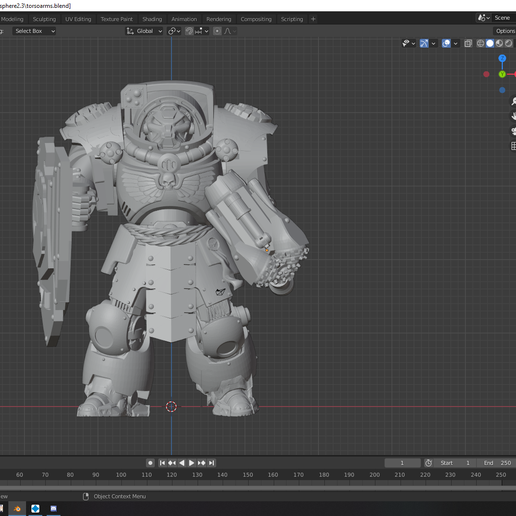Click the Start frame field

click(x=455, y=463)
